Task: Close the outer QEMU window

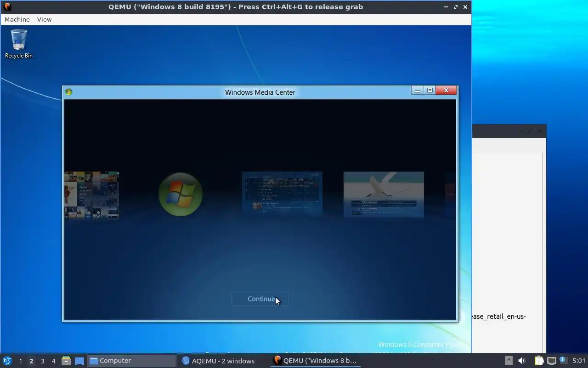Action: (465, 7)
